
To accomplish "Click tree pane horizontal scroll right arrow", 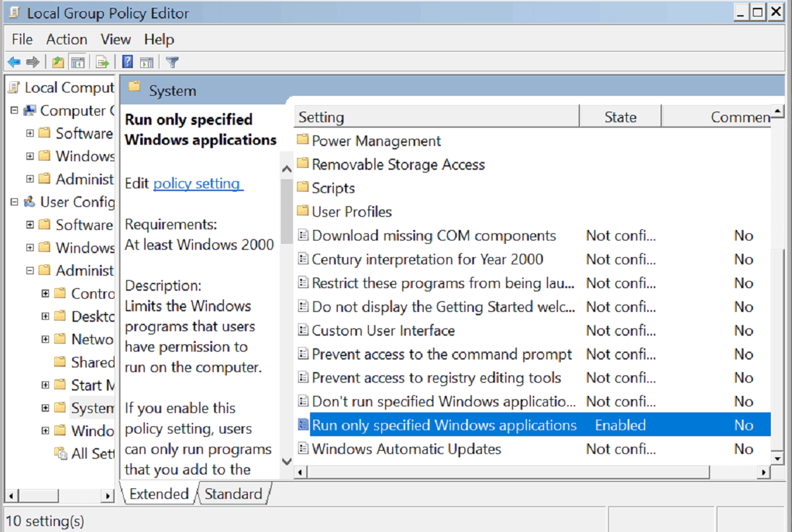I will point(107,496).
